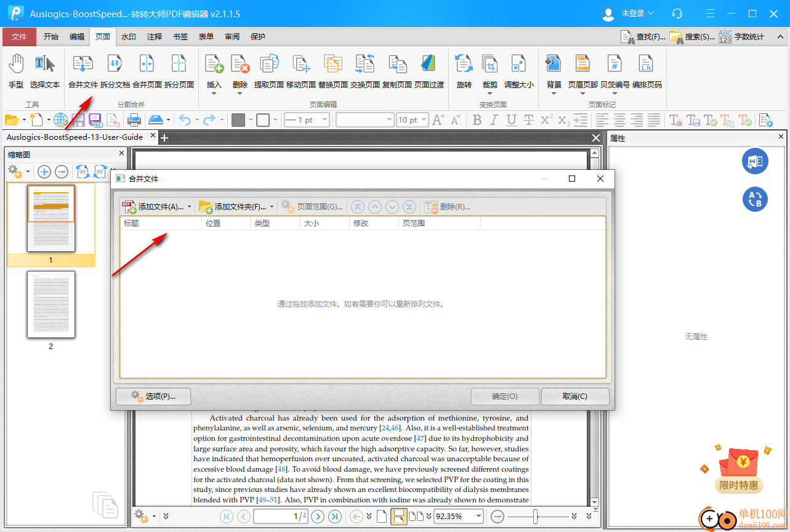Switch to the Start (开始) tab
This screenshot has width=790, height=532.
(x=51, y=37)
